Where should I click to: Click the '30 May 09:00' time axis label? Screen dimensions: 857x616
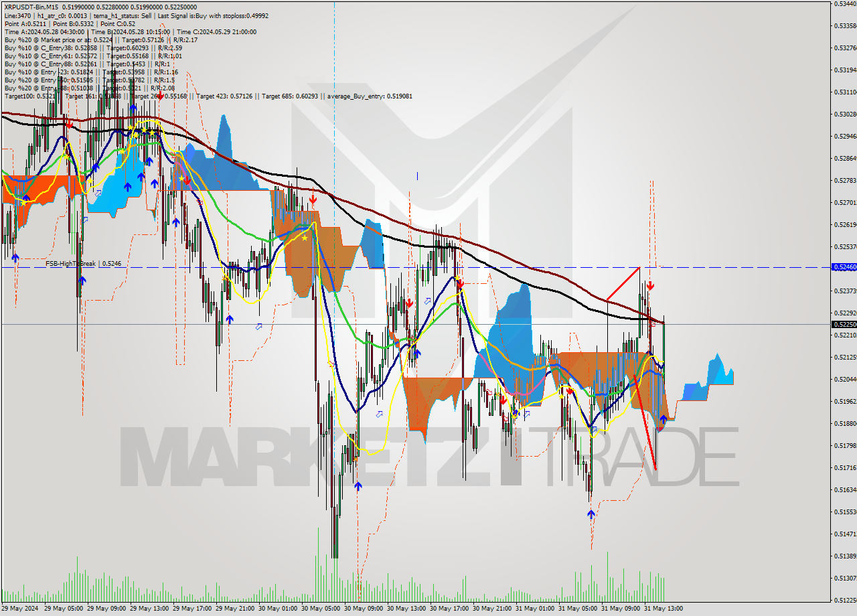pyautogui.click(x=363, y=609)
